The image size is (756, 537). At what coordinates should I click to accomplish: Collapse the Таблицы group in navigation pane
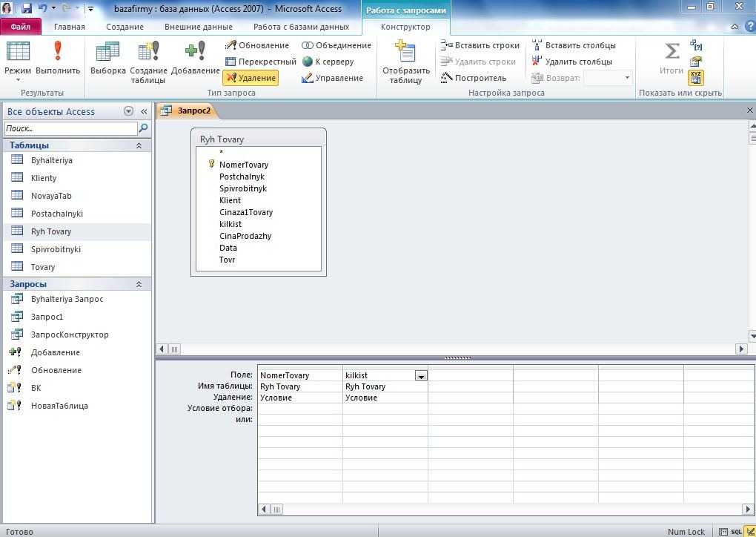click(139, 146)
